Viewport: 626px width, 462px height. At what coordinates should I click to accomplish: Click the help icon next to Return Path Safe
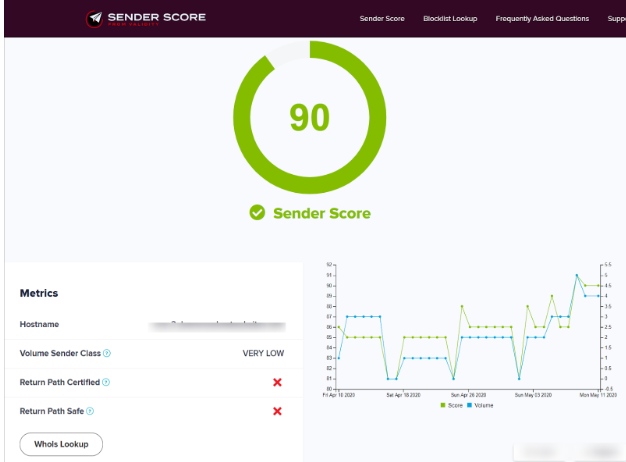pos(90,411)
